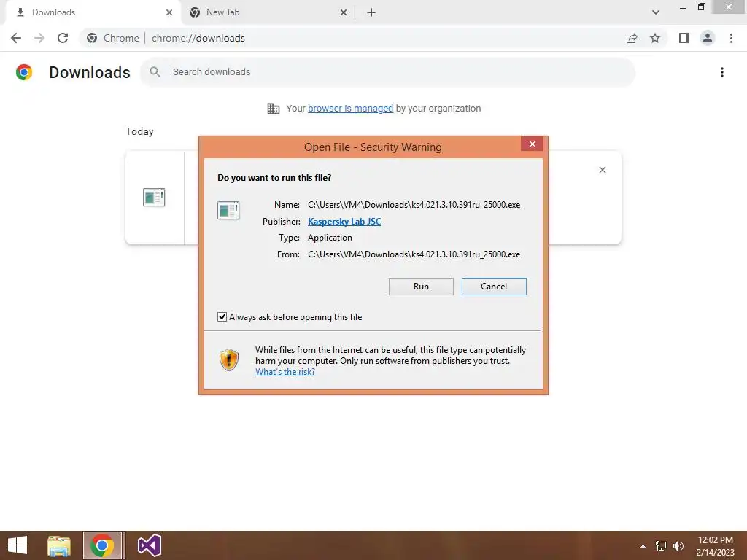Click the security shield warning icon

click(229, 359)
